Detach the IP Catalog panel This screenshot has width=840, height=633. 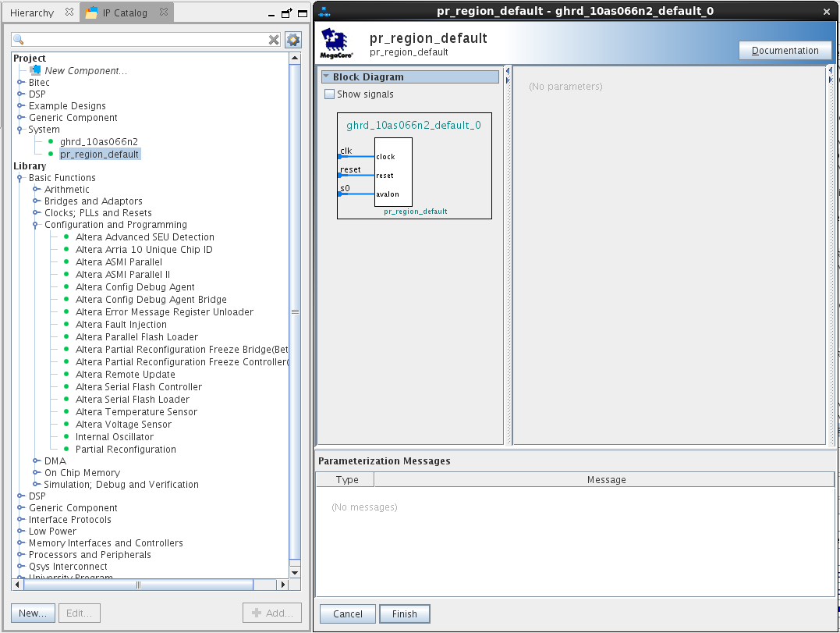coord(287,13)
